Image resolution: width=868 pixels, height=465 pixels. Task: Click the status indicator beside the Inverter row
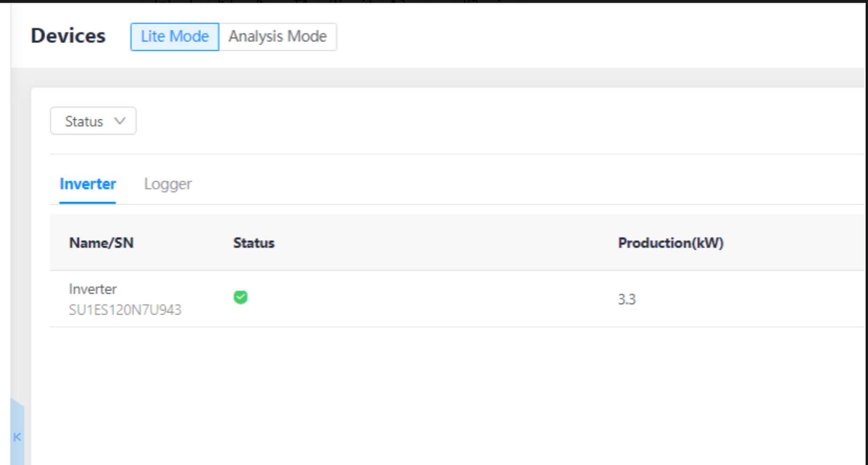tap(241, 297)
